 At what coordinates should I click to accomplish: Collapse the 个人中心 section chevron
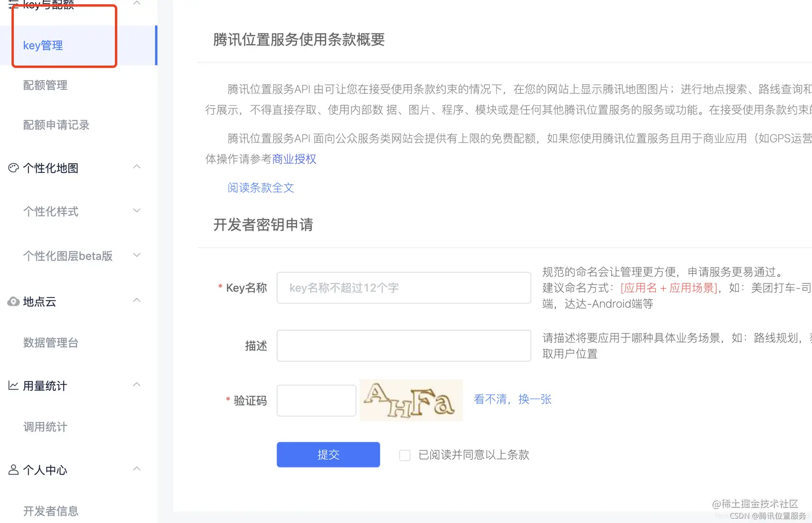point(137,469)
